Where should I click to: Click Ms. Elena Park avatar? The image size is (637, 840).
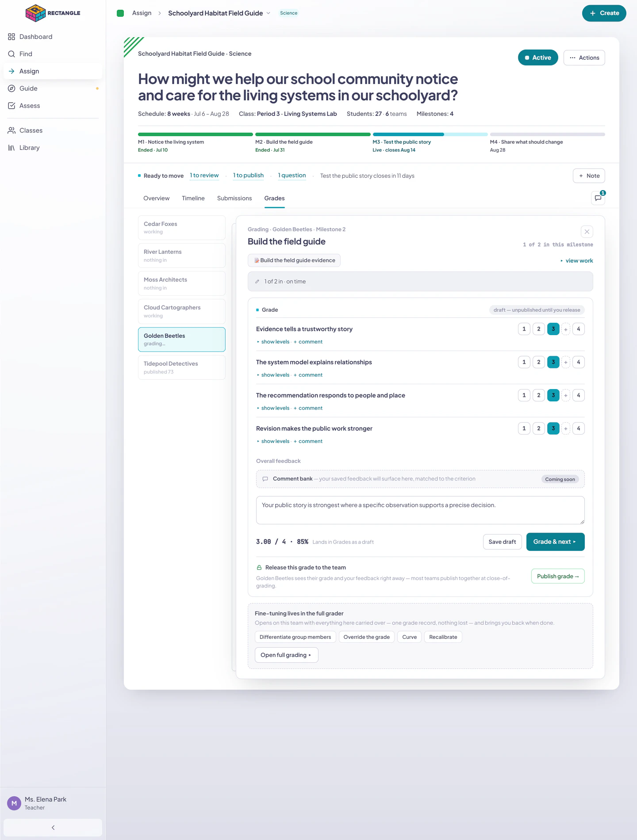pyautogui.click(x=14, y=803)
